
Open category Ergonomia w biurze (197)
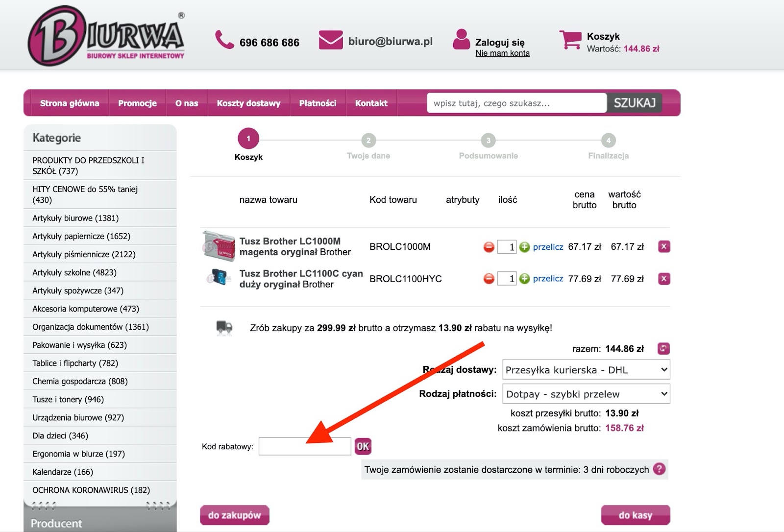coord(100,454)
